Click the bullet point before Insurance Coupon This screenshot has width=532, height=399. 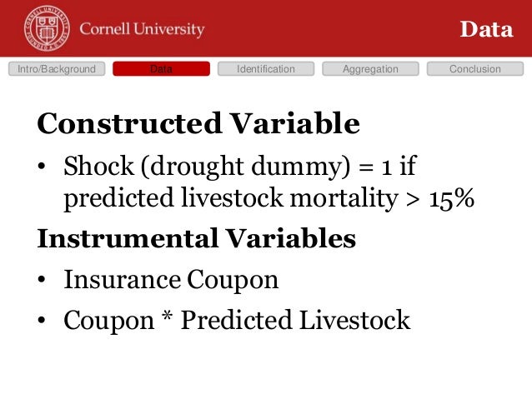[42, 280]
